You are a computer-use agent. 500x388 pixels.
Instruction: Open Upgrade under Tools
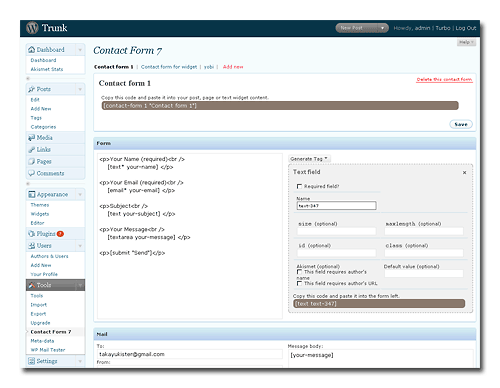40,323
